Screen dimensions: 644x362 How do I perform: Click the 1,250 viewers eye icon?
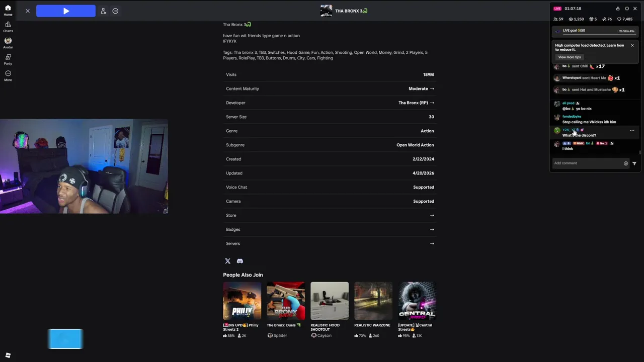571,19
